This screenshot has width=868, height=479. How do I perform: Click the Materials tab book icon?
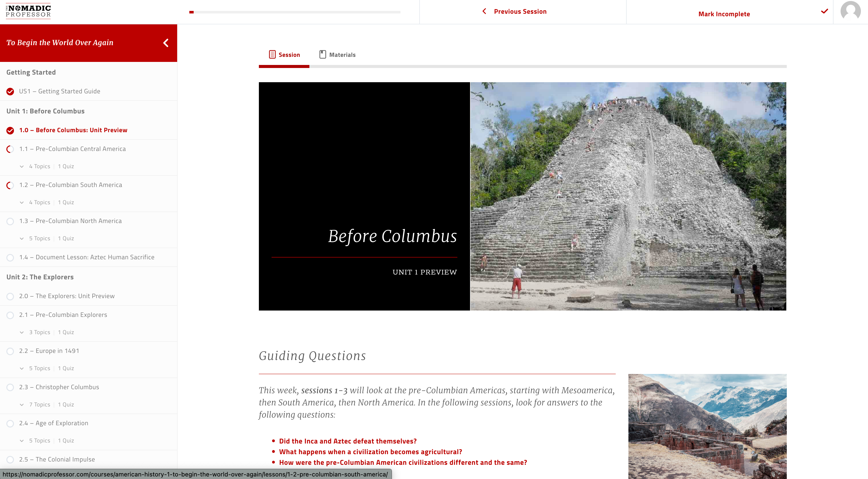323,55
